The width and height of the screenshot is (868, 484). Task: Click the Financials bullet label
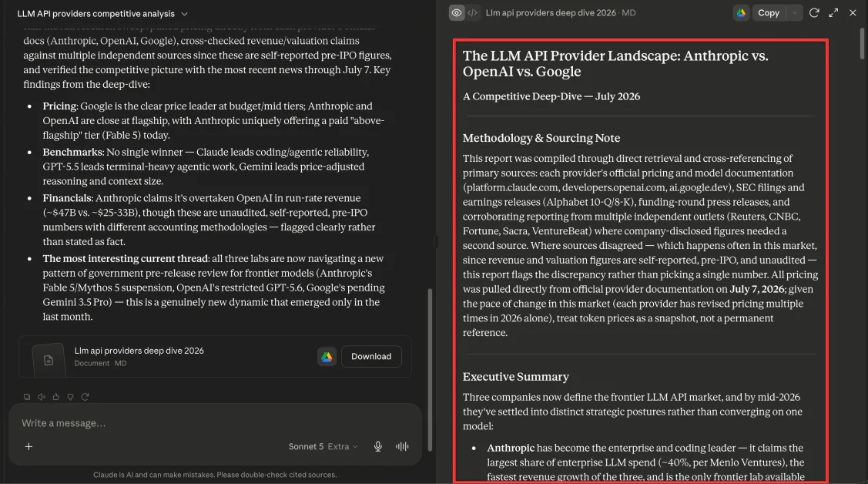coord(68,198)
